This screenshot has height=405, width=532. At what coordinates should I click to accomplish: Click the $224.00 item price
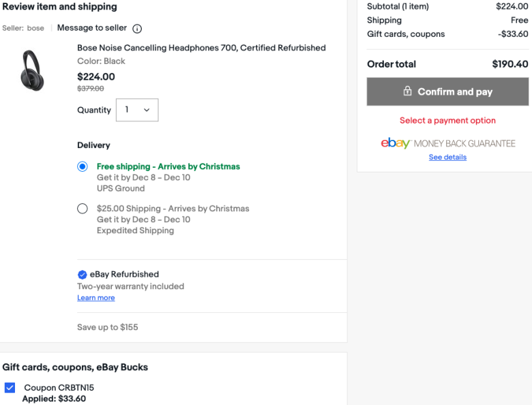[x=96, y=76]
